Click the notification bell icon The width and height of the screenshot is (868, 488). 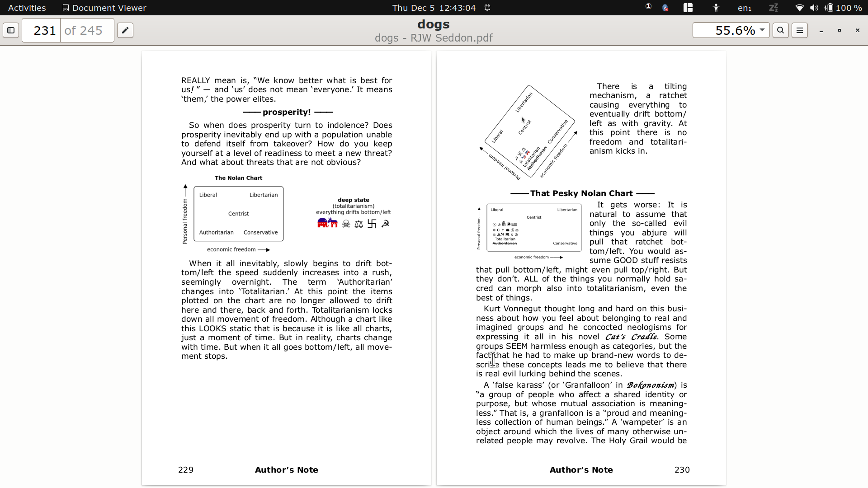click(488, 8)
